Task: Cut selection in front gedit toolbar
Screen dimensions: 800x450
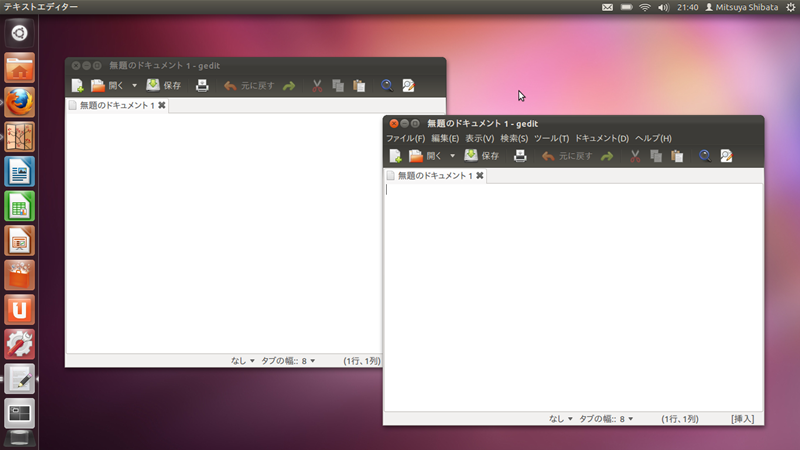Action: 635,156
